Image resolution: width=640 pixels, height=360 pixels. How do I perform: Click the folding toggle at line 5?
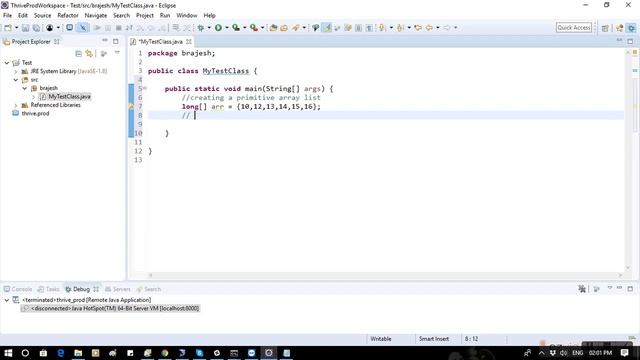tap(144, 89)
